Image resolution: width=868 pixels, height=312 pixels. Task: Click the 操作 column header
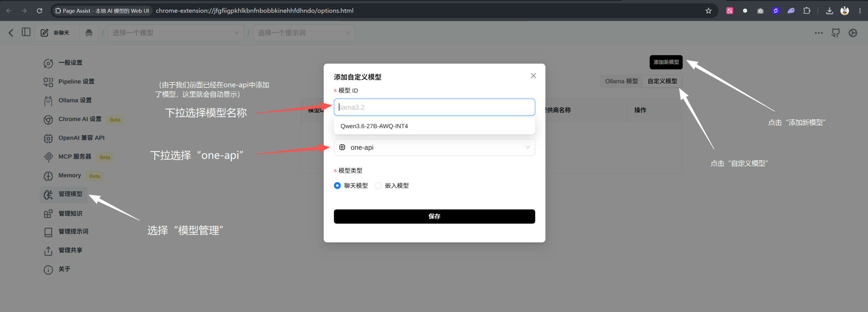(x=640, y=110)
